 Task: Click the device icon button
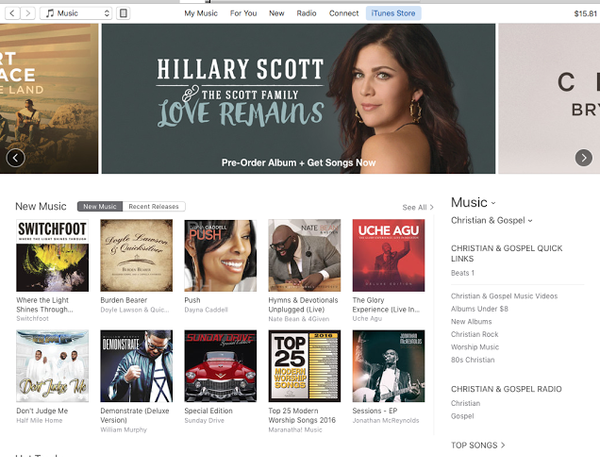click(123, 13)
